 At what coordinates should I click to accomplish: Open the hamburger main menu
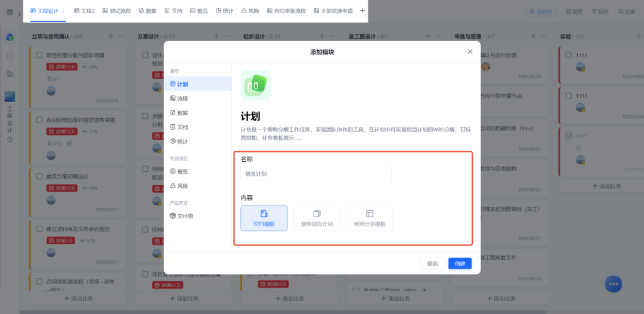click(x=10, y=12)
